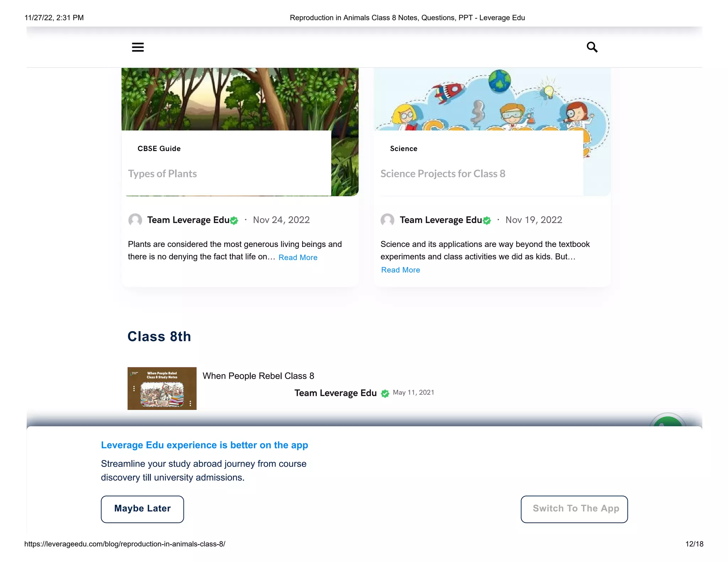Click the Switch To The App button
The height and width of the screenshot is (562, 728).
click(x=574, y=509)
